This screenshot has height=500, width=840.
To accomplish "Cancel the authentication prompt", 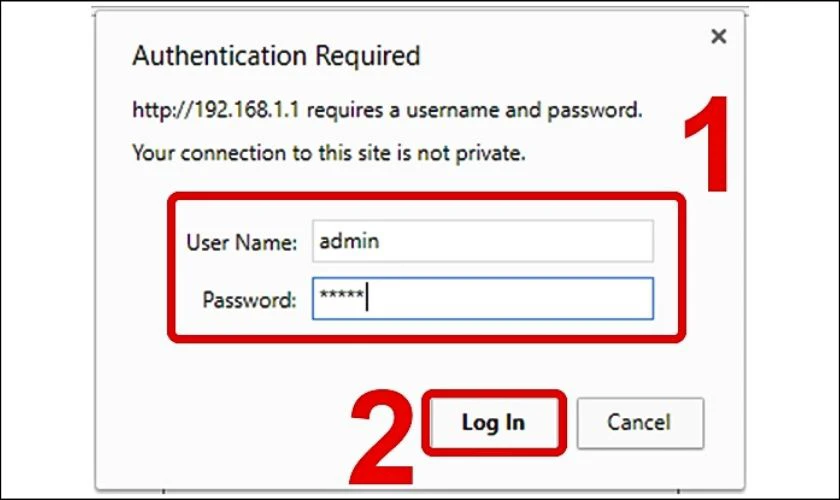I will click(640, 423).
